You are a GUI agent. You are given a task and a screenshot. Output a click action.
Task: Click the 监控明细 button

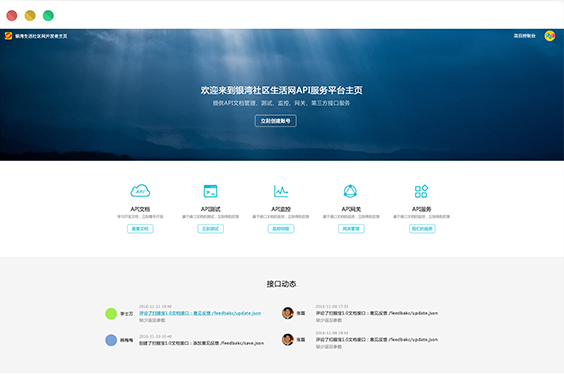point(281,229)
